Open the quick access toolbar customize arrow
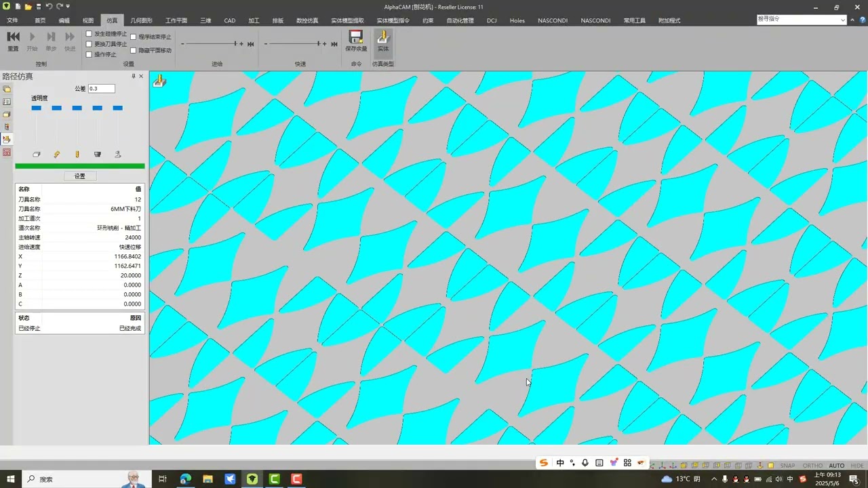Viewport: 868px width, 488px height. [x=68, y=7]
